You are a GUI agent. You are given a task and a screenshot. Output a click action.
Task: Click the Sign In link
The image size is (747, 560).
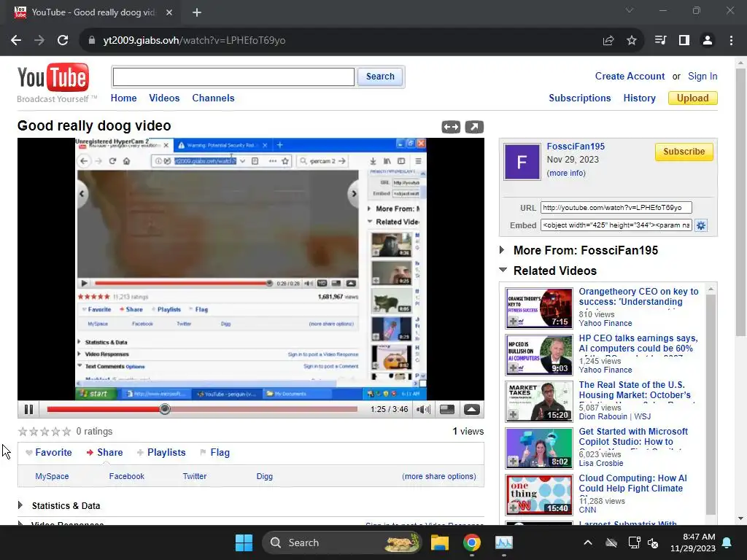click(703, 76)
